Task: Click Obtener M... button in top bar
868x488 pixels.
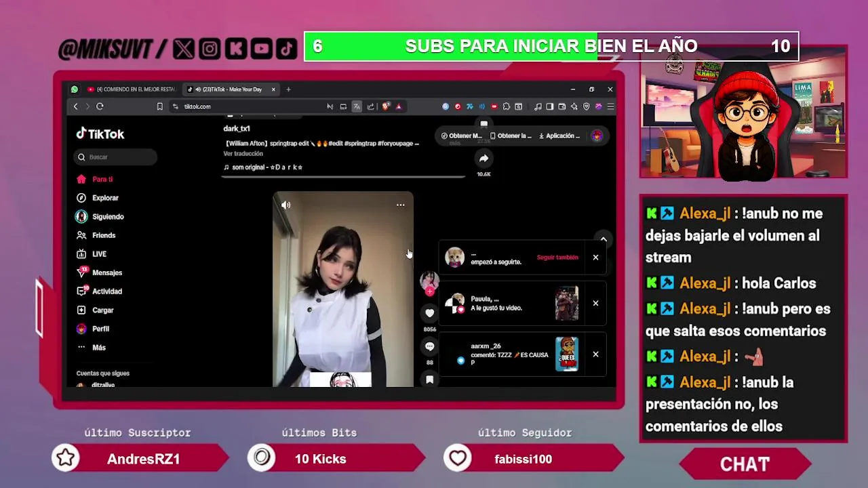Action: [x=462, y=136]
